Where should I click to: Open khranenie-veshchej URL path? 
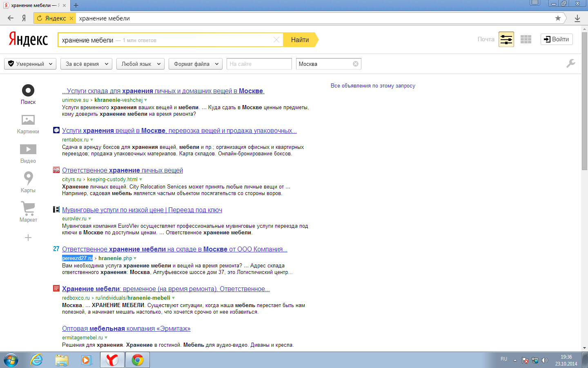[x=118, y=100]
